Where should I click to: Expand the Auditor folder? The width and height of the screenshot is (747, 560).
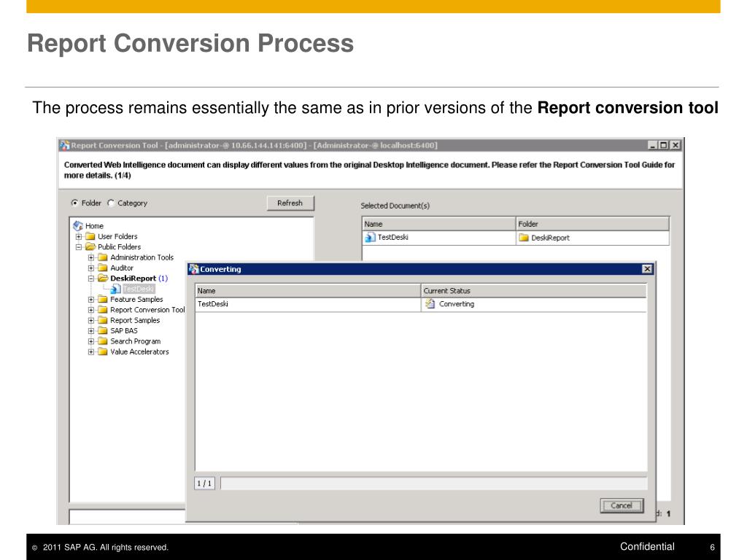(x=91, y=268)
